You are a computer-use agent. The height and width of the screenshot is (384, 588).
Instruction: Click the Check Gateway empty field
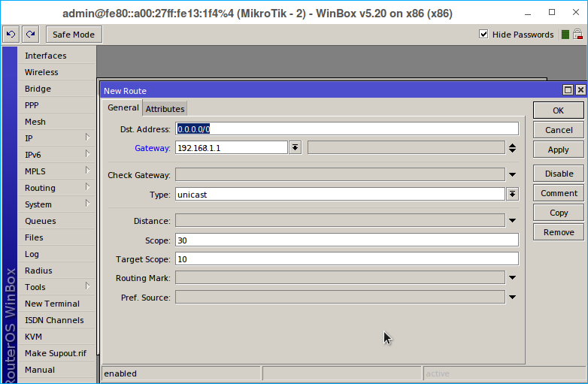pyautogui.click(x=340, y=174)
